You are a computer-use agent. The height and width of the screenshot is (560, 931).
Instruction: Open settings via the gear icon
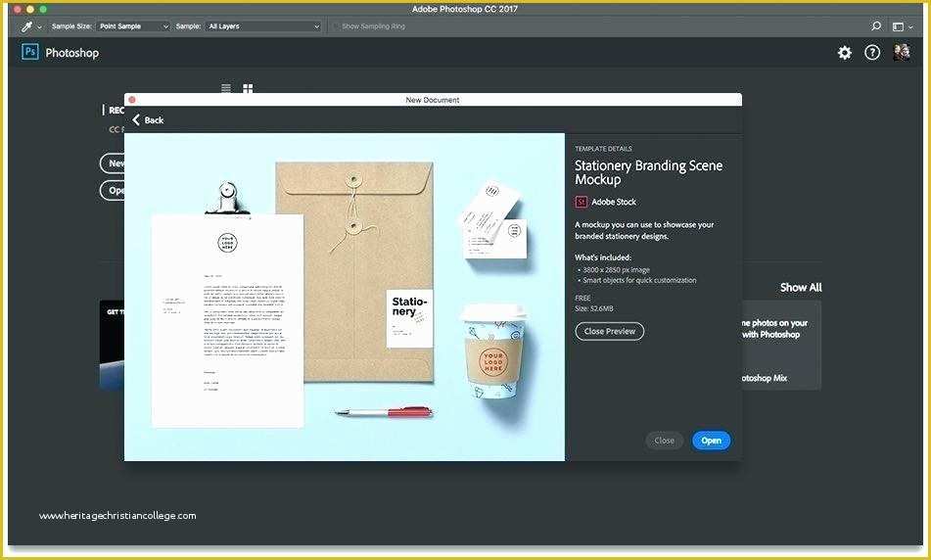pyautogui.click(x=844, y=52)
